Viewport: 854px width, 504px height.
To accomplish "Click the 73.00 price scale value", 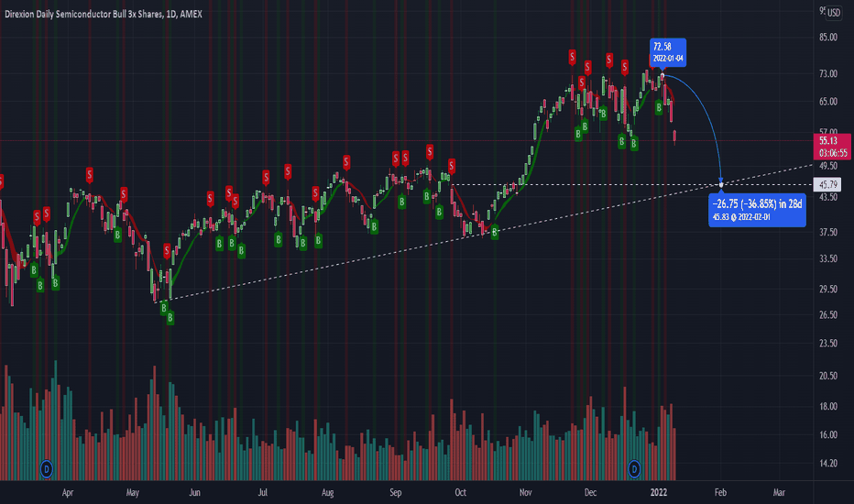I will click(x=827, y=73).
